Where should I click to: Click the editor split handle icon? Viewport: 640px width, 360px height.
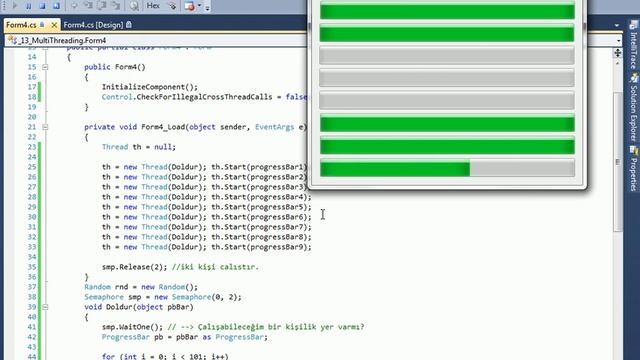tap(618, 53)
